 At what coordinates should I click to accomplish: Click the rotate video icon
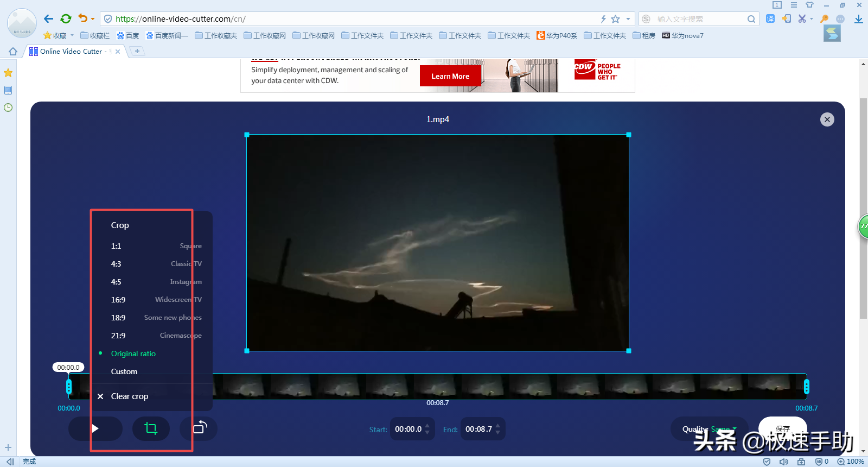coord(199,428)
